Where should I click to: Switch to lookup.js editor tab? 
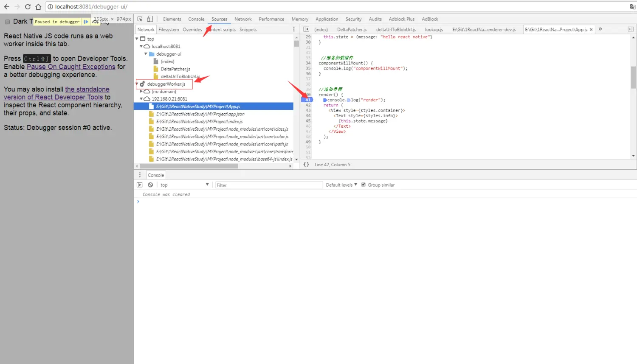pyautogui.click(x=434, y=30)
